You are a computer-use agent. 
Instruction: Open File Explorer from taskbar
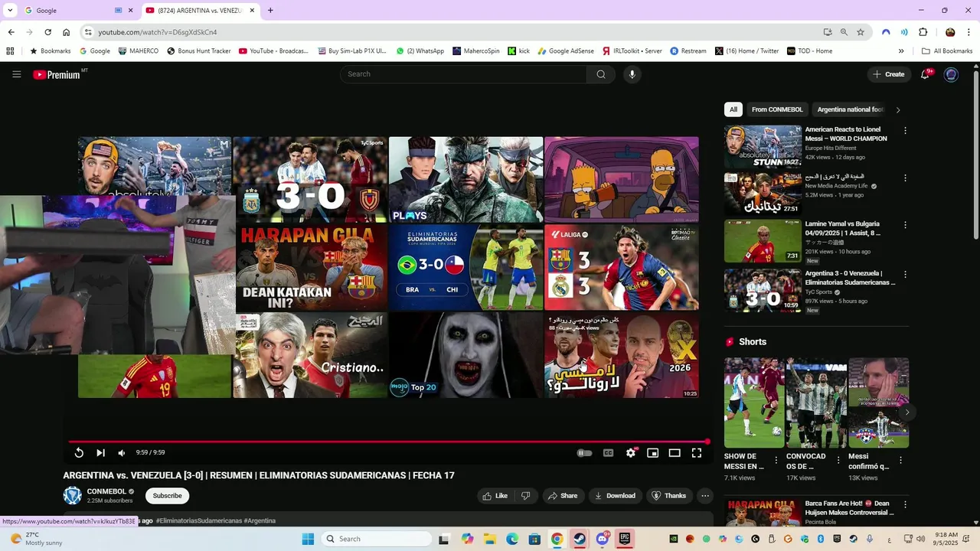tap(490, 539)
